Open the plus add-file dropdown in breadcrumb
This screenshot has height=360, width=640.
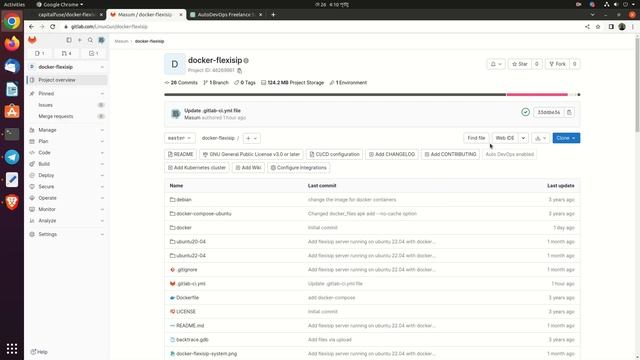(251, 138)
